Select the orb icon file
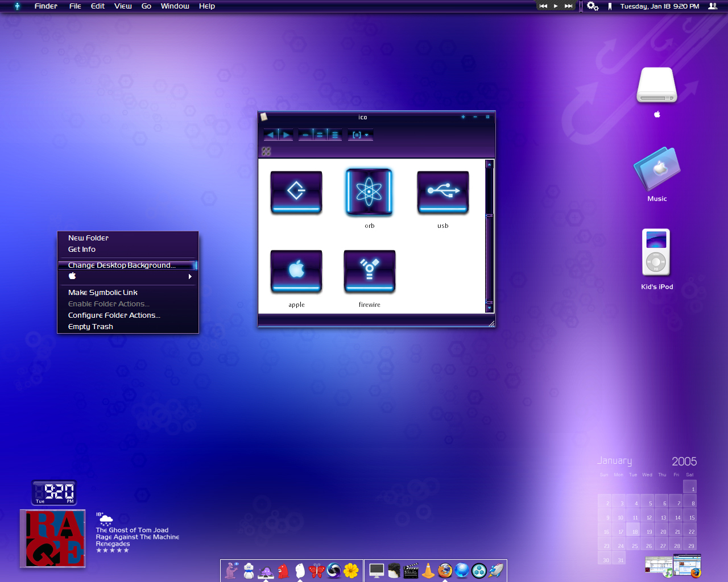This screenshot has width=728, height=582. (x=369, y=192)
